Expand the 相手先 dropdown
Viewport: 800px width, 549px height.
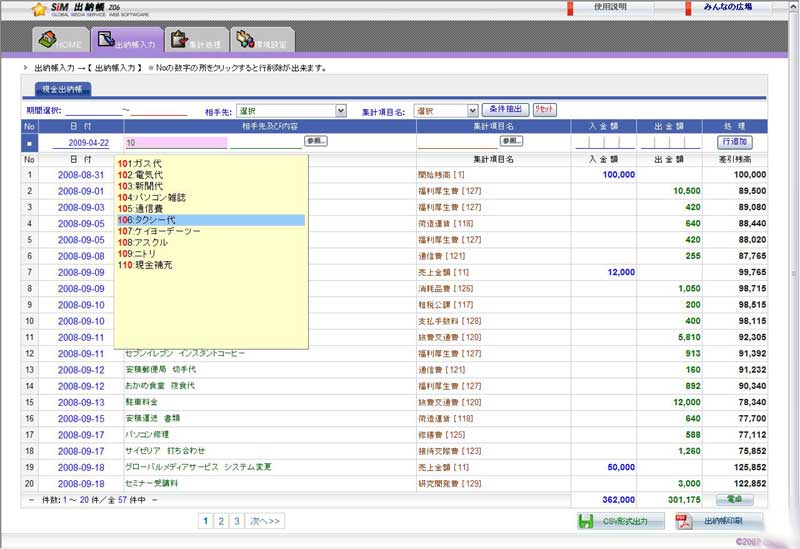click(341, 111)
